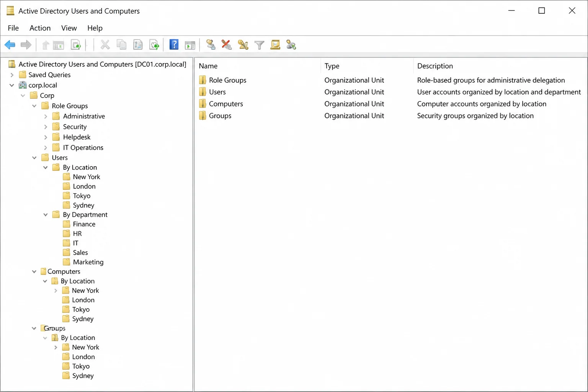Select Sydney under Computers By Location

coord(83,319)
